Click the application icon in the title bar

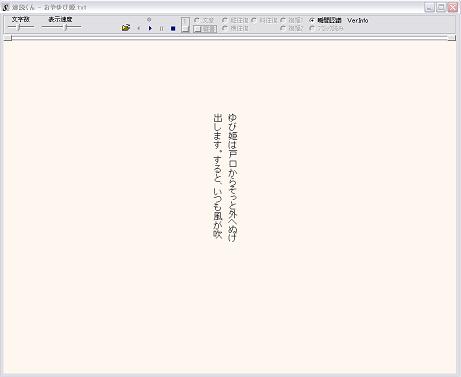(x=6, y=7)
